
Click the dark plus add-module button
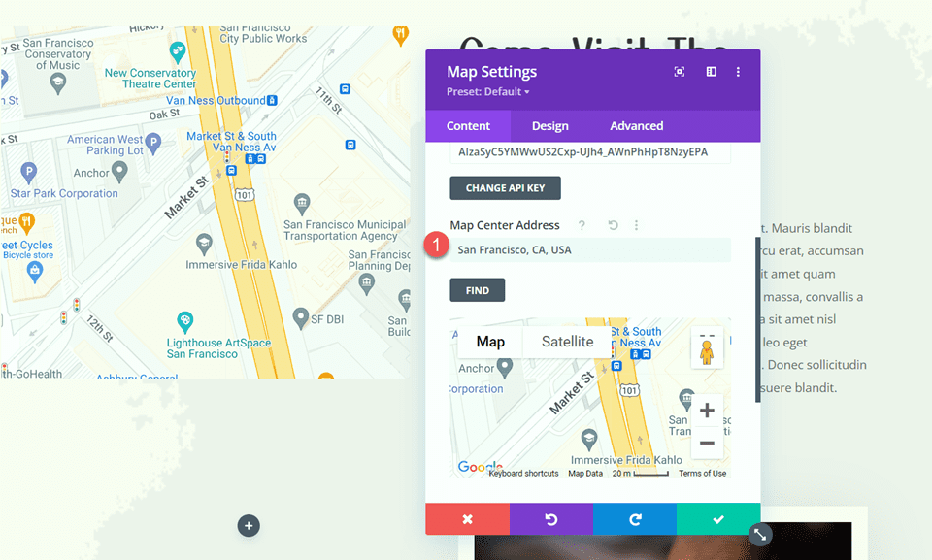(x=249, y=525)
